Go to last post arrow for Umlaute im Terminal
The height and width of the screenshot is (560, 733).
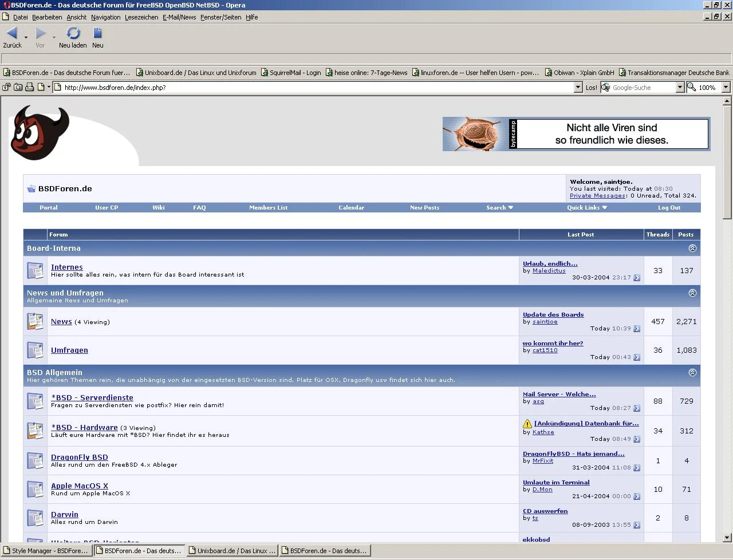click(637, 496)
